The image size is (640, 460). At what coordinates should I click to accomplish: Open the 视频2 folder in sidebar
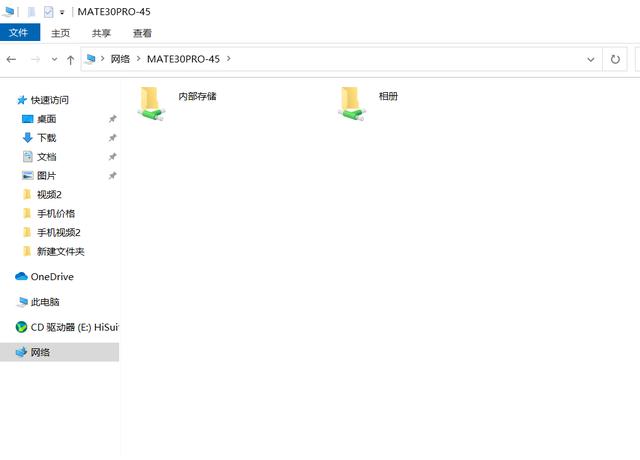49,195
